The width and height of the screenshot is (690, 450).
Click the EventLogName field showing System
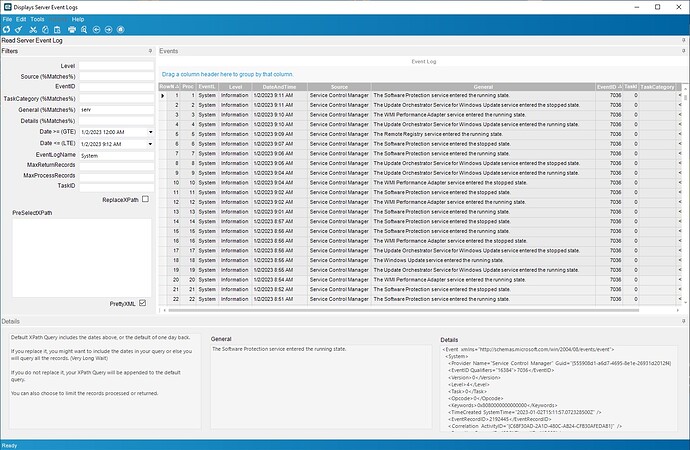tap(117, 155)
